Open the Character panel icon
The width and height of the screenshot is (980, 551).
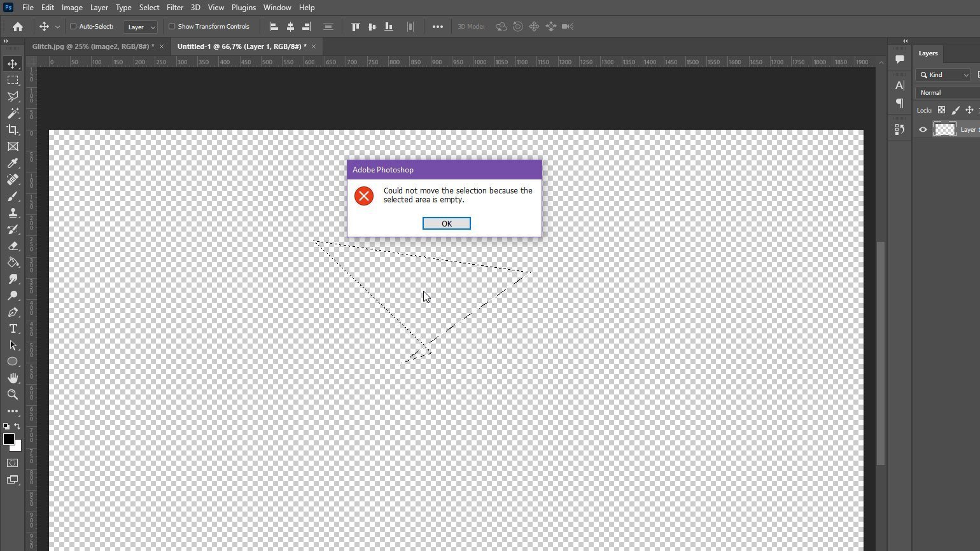pos(900,85)
